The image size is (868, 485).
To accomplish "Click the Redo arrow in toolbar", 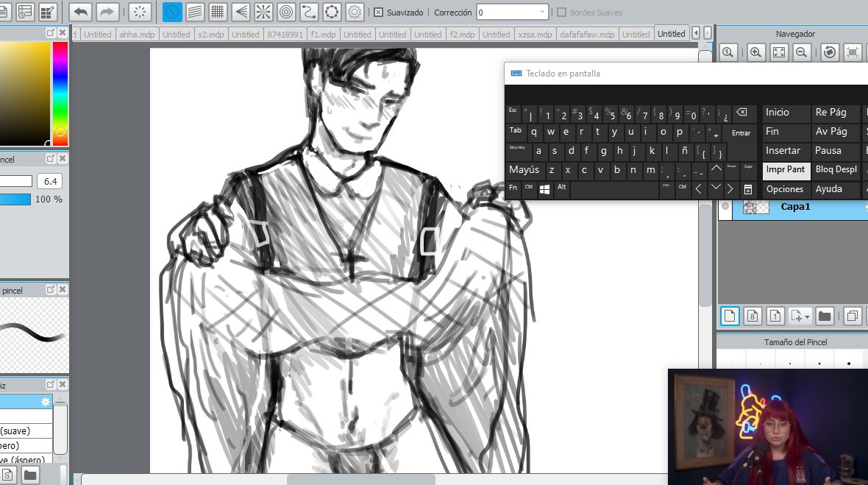I will pos(107,12).
